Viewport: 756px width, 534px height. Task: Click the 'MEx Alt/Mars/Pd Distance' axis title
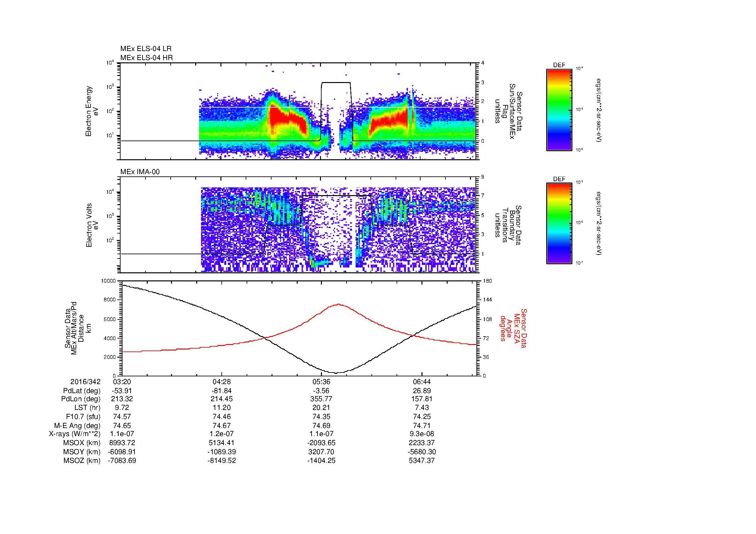coord(78,328)
